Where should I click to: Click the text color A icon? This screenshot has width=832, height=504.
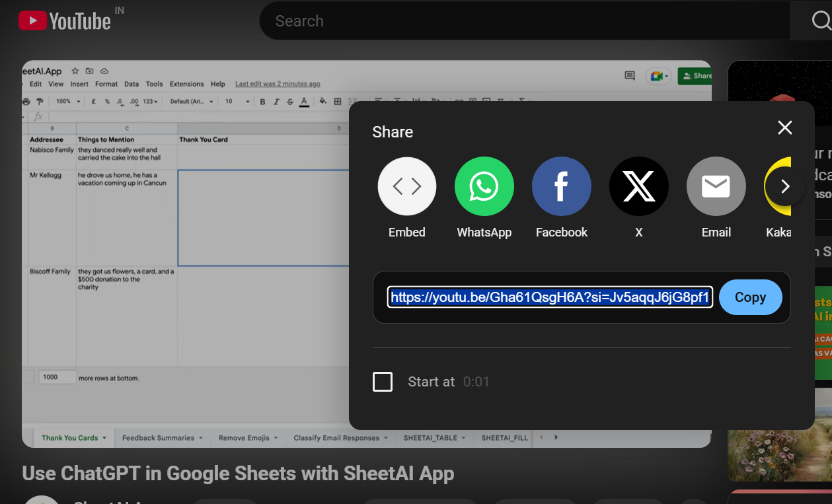click(304, 102)
